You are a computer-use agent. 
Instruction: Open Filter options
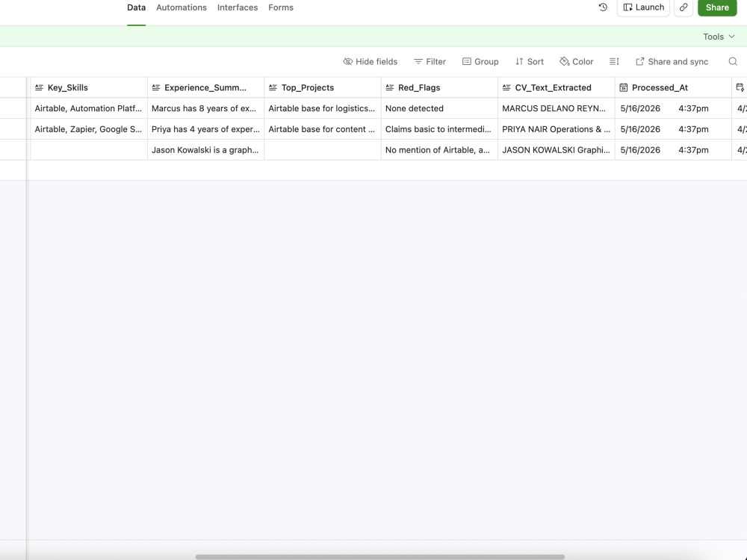[430, 61]
